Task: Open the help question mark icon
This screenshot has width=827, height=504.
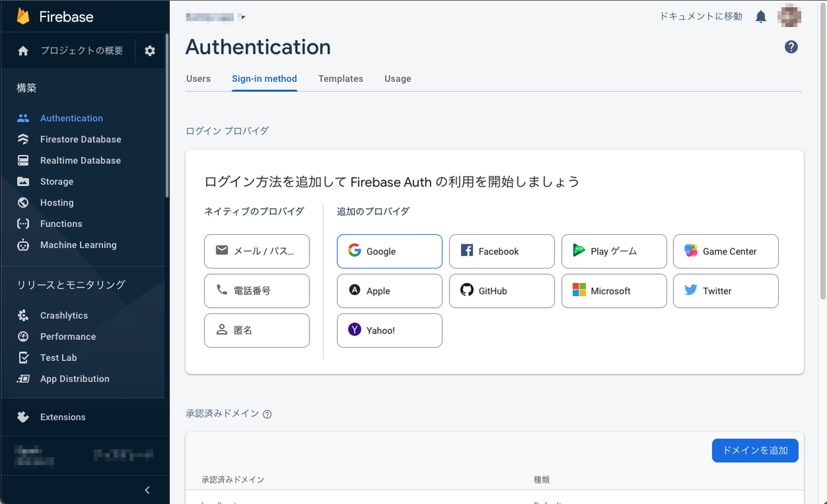Action: [791, 47]
